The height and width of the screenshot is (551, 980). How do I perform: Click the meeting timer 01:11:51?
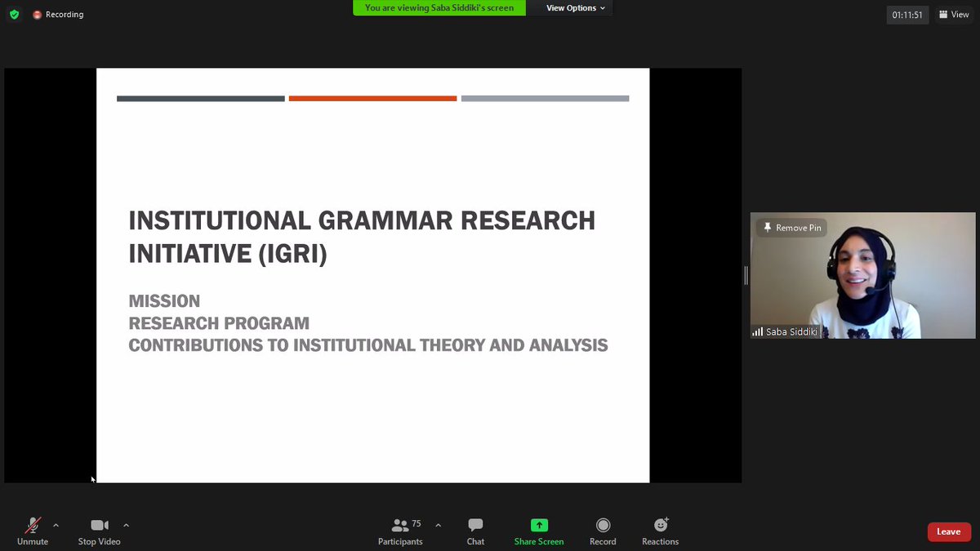[x=907, y=15]
